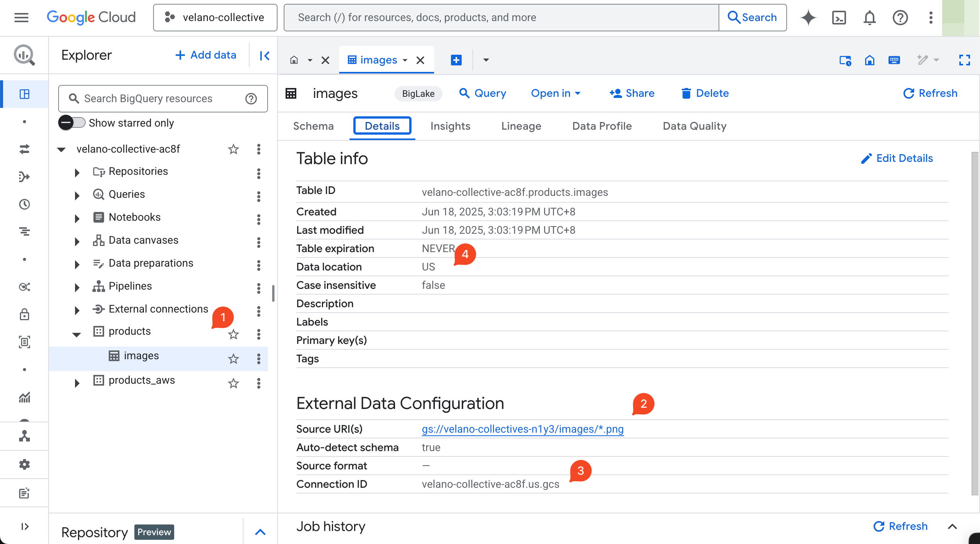Screen dimensions: 980x544
Task: Enter full screen mode icon
Action: coord(964,60)
